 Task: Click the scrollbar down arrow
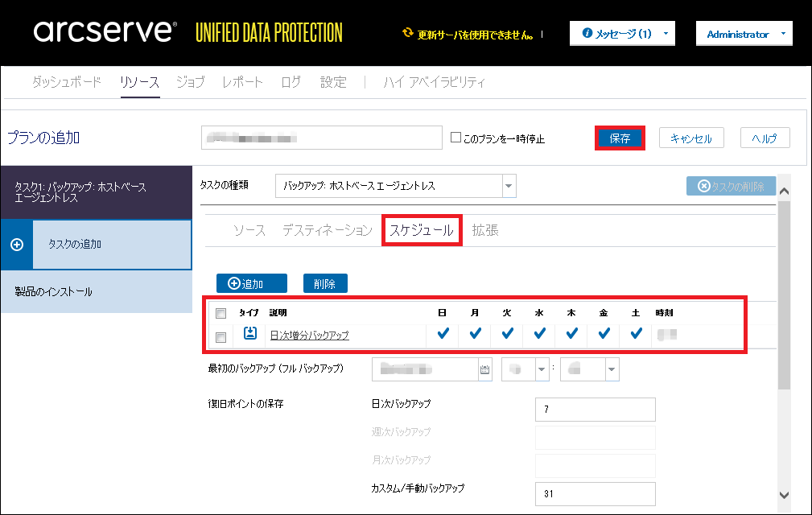[x=784, y=495]
